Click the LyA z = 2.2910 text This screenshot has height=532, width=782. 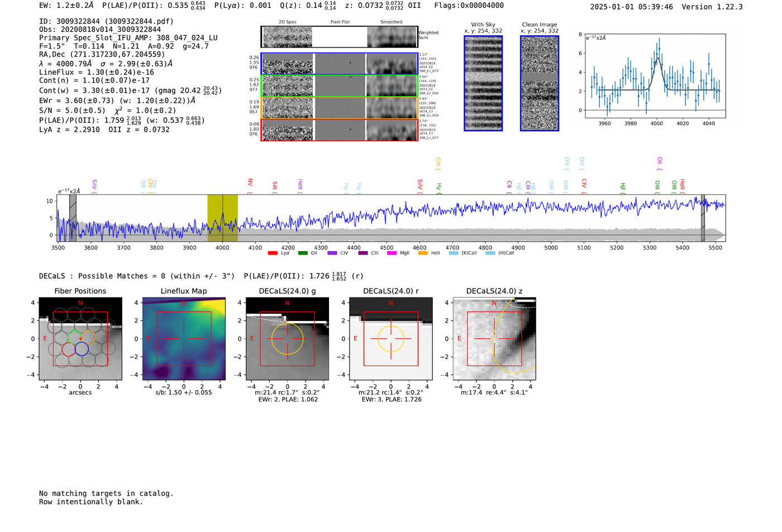pos(69,130)
